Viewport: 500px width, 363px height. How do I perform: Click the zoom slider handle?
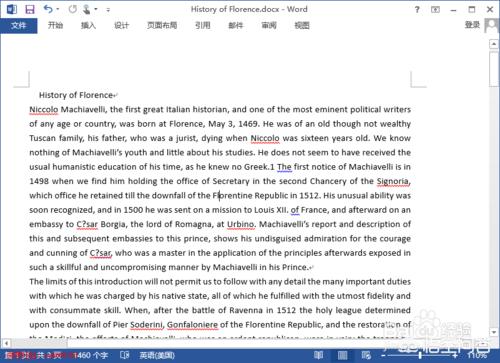[x=420, y=355]
